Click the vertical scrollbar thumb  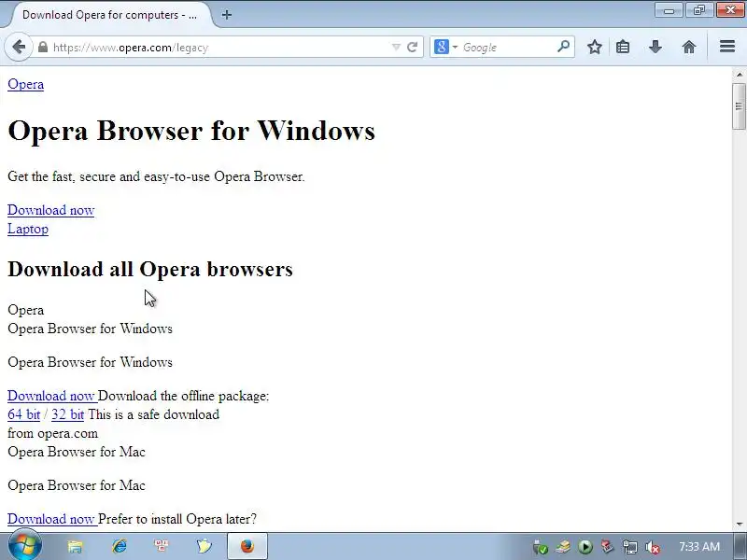pyautogui.click(x=739, y=106)
